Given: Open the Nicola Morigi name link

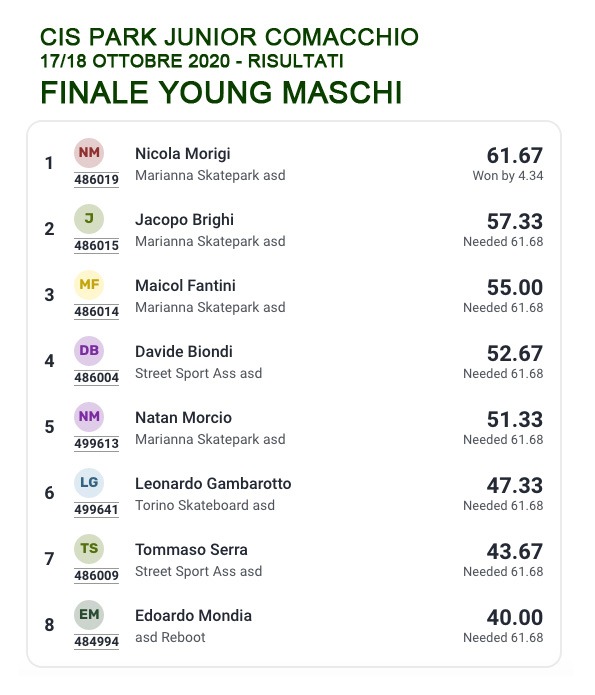Looking at the screenshot, I should pyautogui.click(x=183, y=154).
